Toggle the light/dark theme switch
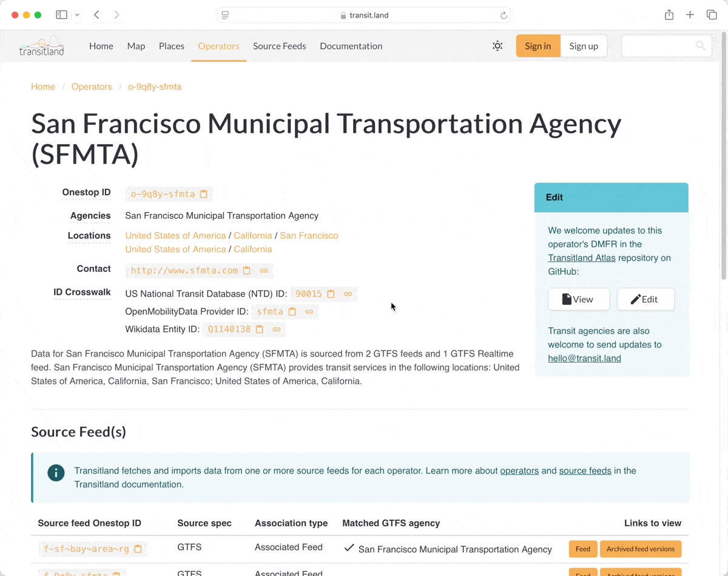The height and width of the screenshot is (576, 728). point(497,46)
